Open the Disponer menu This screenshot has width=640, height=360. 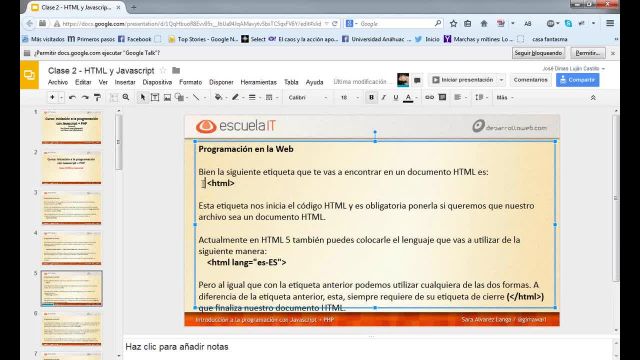(x=221, y=82)
